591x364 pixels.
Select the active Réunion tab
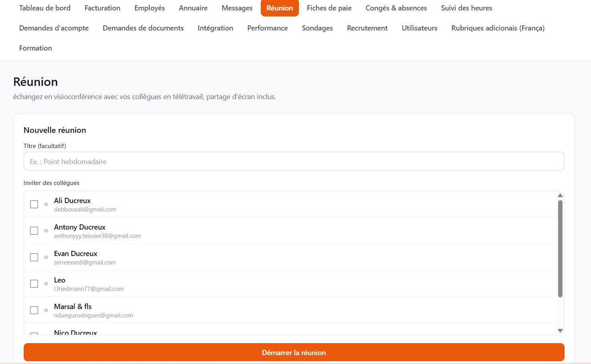280,8
